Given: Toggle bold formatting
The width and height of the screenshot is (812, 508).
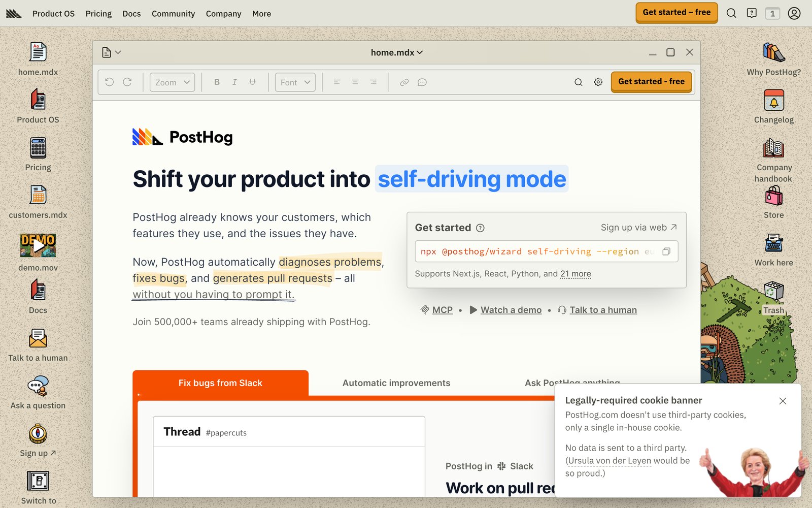Looking at the screenshot, I should tap(217, 82).
